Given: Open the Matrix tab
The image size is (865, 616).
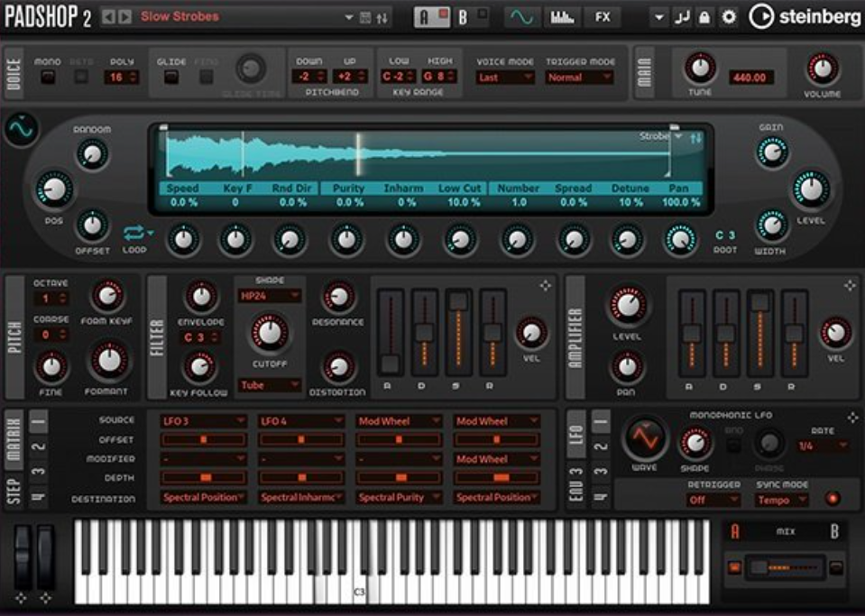Looking at the screenshot, I should 14,439.
